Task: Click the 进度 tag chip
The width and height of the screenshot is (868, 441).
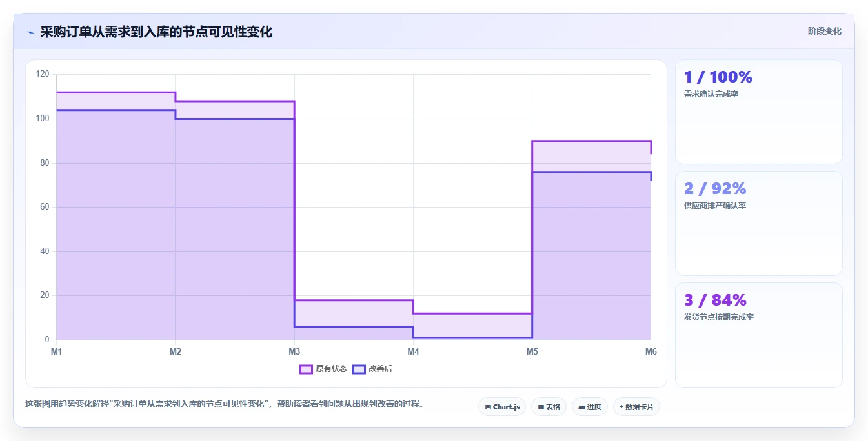Action: point(590,407)
